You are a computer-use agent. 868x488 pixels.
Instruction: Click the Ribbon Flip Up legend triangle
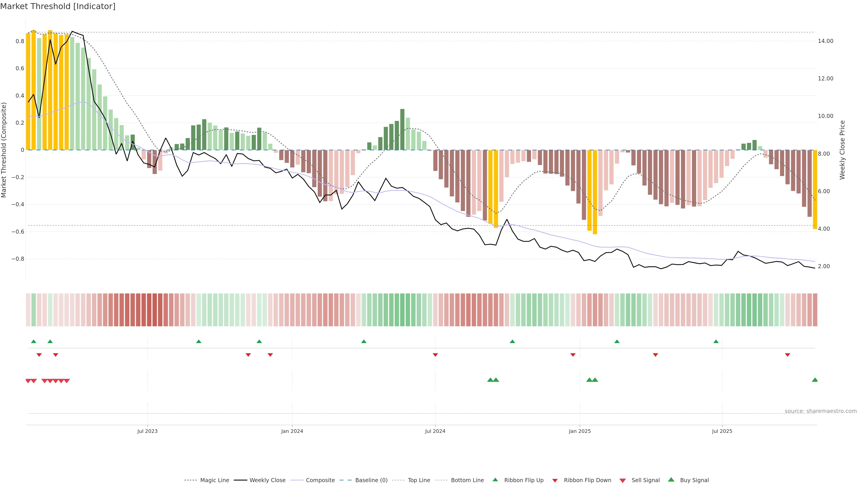click(495, 480)
